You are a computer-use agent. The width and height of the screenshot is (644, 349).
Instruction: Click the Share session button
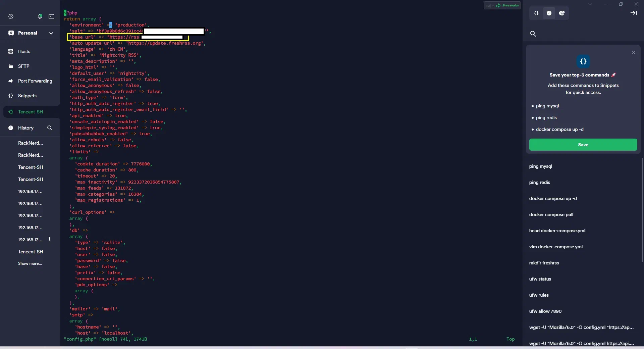[507, 5]
